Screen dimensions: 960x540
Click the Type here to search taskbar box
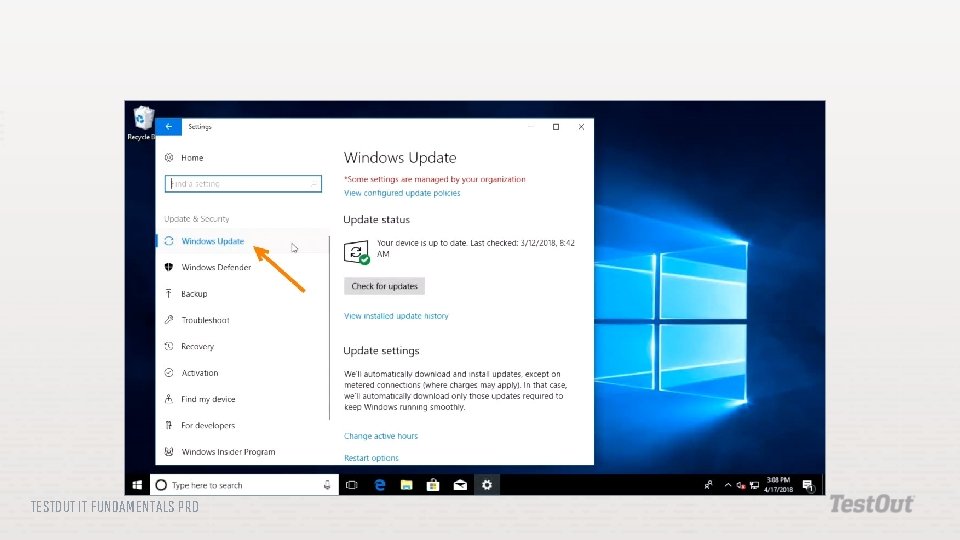click(244, 485)
